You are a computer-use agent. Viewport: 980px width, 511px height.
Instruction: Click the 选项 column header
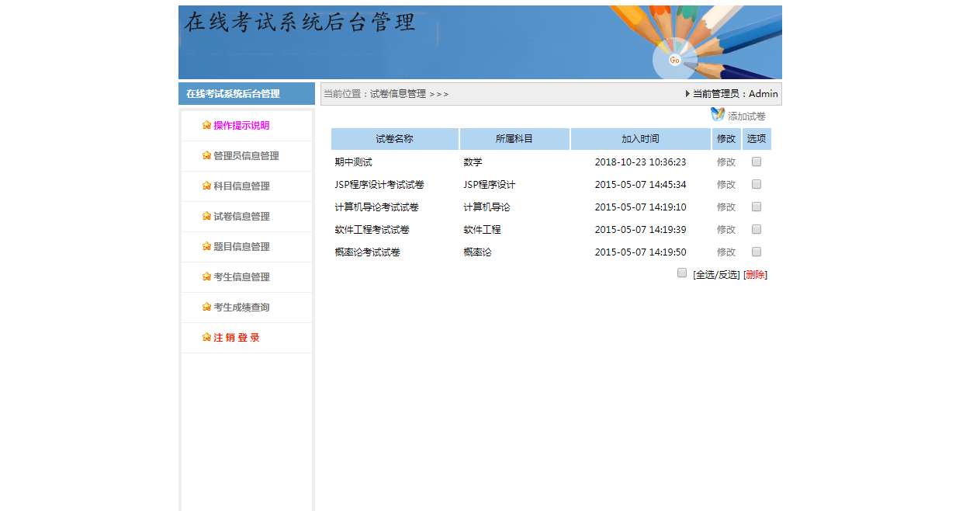[x=757, y=139]
